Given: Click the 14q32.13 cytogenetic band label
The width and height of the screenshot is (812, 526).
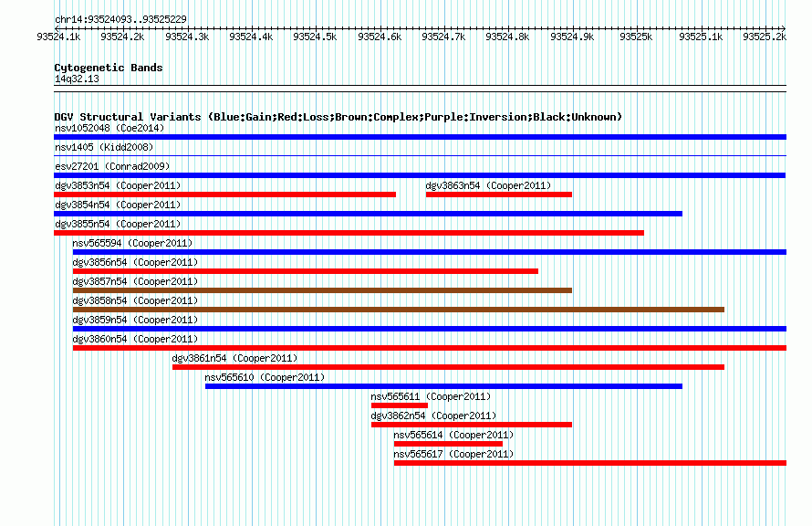Looking at the screenshot, I should 77,79.
